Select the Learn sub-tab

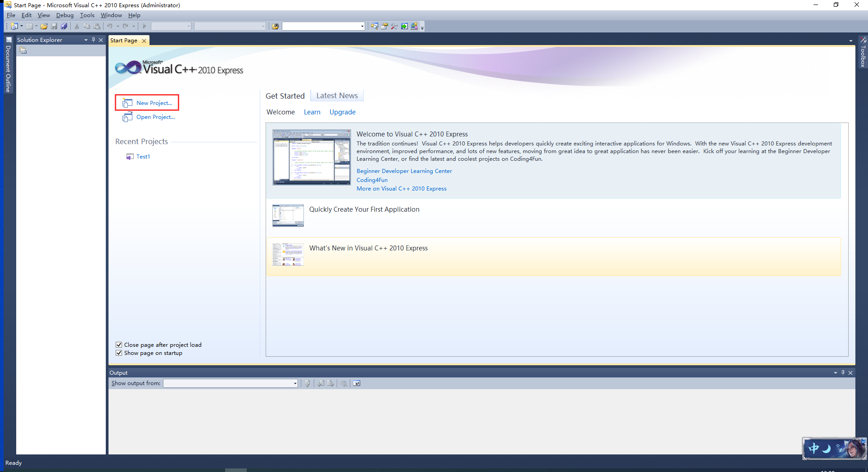point(312,112)
